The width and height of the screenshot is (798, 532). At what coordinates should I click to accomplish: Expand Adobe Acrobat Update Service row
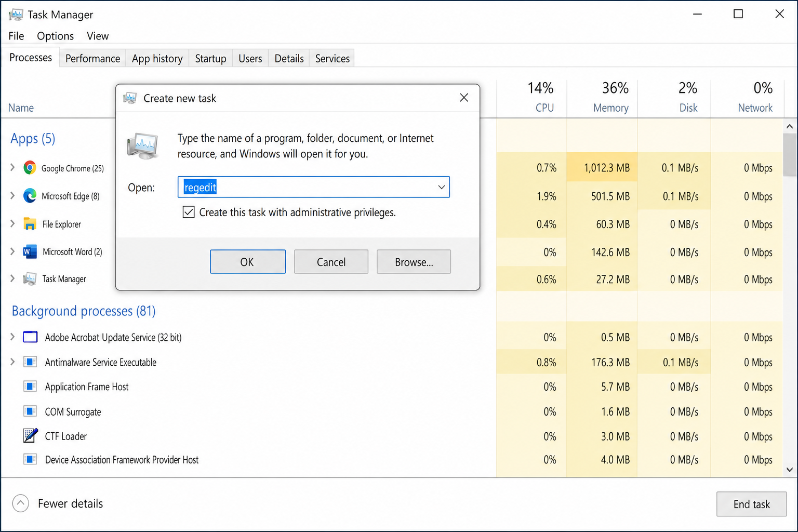[12, 337]
